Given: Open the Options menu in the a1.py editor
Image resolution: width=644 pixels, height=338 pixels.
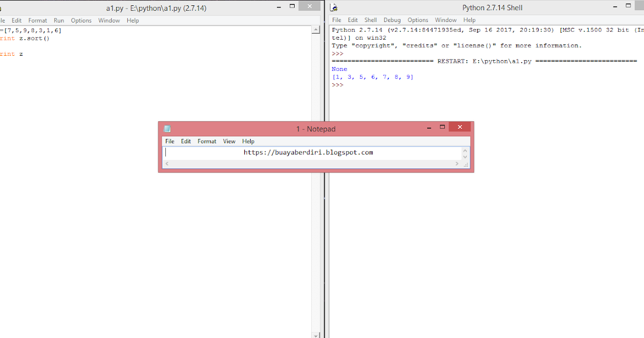Looking at the screenshot, I should [x=81, y=20].
